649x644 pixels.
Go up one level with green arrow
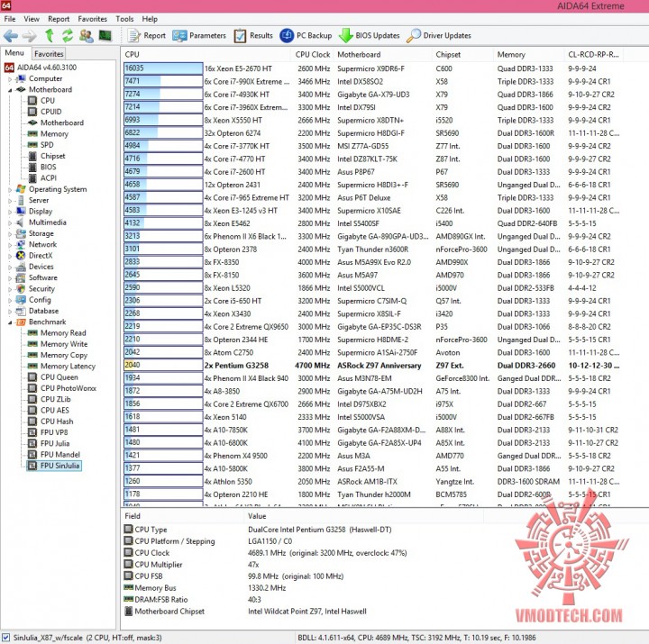(50, 35)
